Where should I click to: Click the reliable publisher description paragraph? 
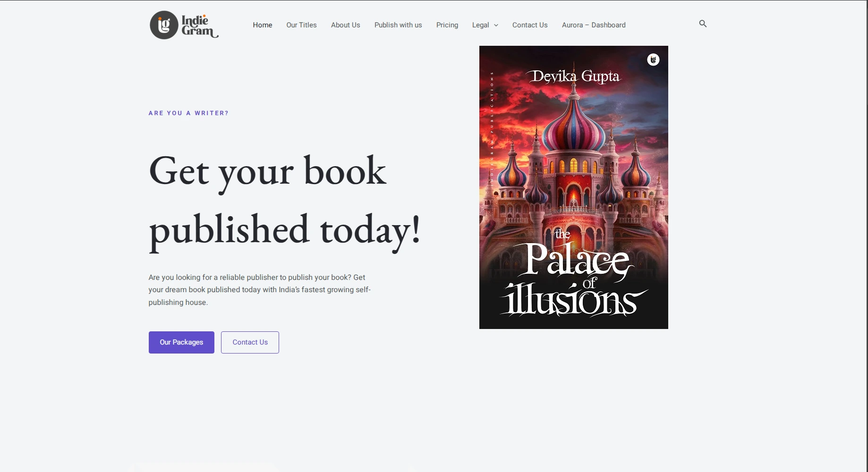(259, 290)
